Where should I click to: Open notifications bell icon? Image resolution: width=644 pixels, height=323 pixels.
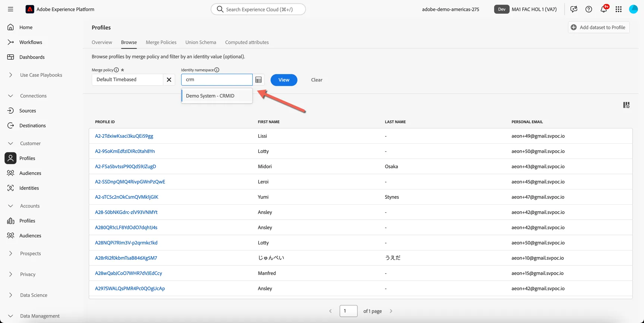click(x=604, y=9)
